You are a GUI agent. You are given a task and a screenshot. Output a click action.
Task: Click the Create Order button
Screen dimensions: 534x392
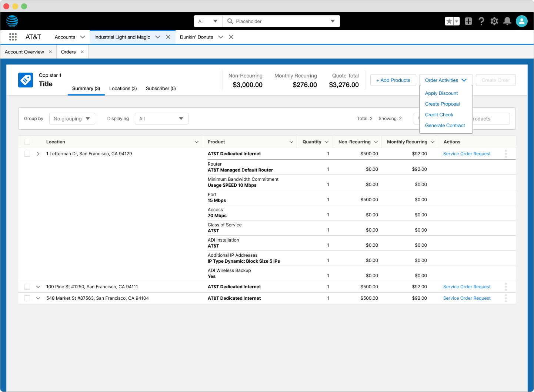pyautogui.click(x=496, y=80)
